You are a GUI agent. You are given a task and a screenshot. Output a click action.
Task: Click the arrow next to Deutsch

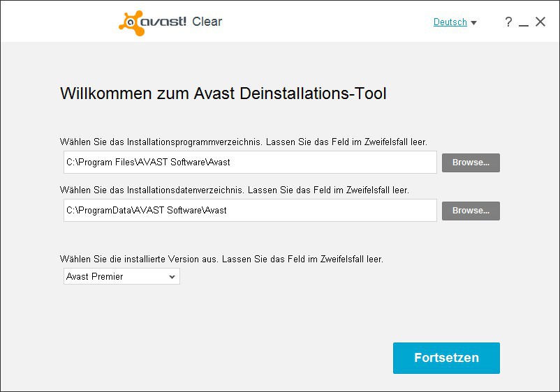(x=474, y=23)
